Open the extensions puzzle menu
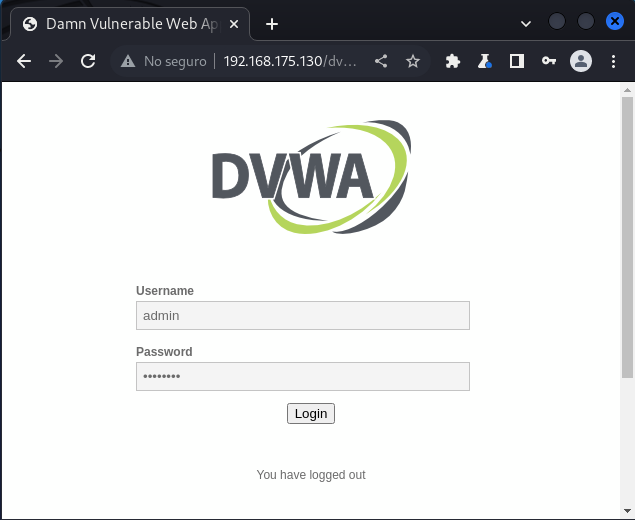This screenshot has height=520, width=635. point(452,61)
